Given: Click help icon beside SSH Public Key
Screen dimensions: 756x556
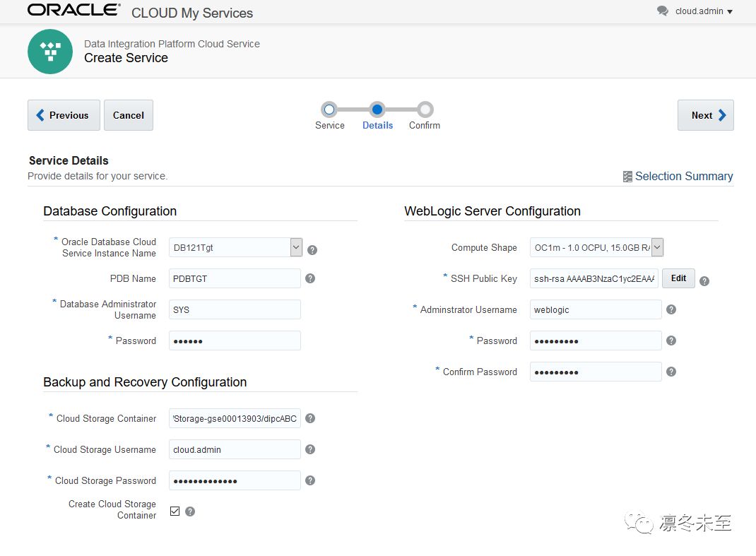Looking at the screenshot, I should pos(704,280).
